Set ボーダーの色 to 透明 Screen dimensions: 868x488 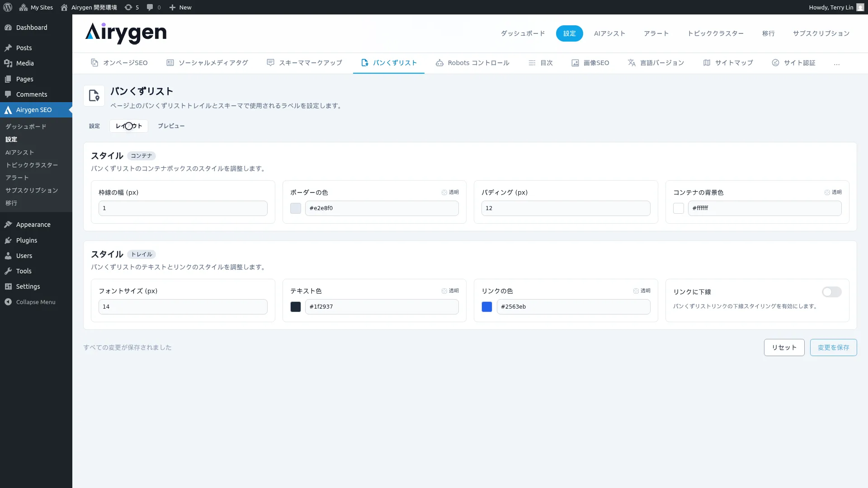tap(450, 192)
